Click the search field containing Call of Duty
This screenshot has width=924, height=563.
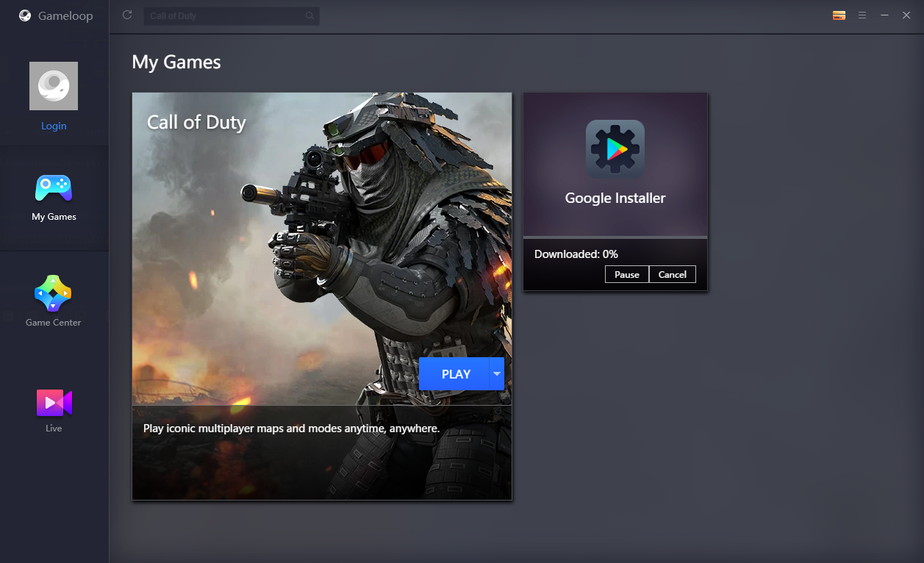click(x=231, y=15)
